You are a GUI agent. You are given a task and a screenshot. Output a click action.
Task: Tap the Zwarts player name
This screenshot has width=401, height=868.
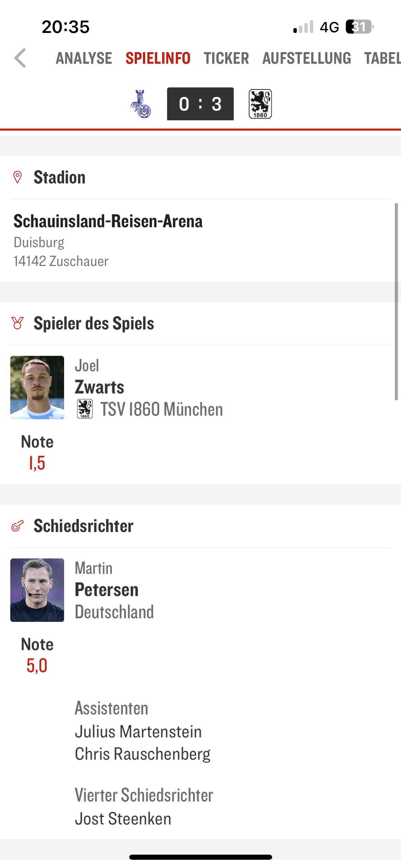pyautogui.click(x=99, y=387)
